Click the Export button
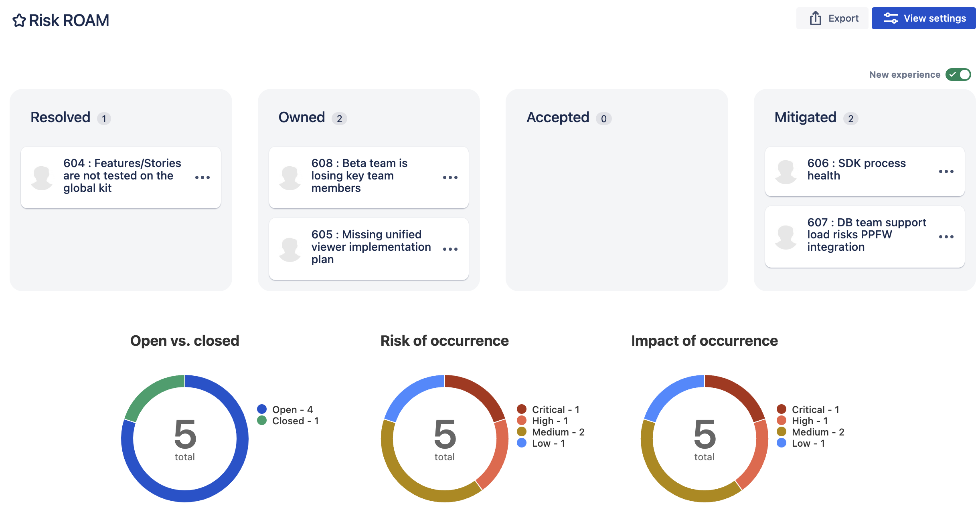980x520 pixels. pos(832,18)
